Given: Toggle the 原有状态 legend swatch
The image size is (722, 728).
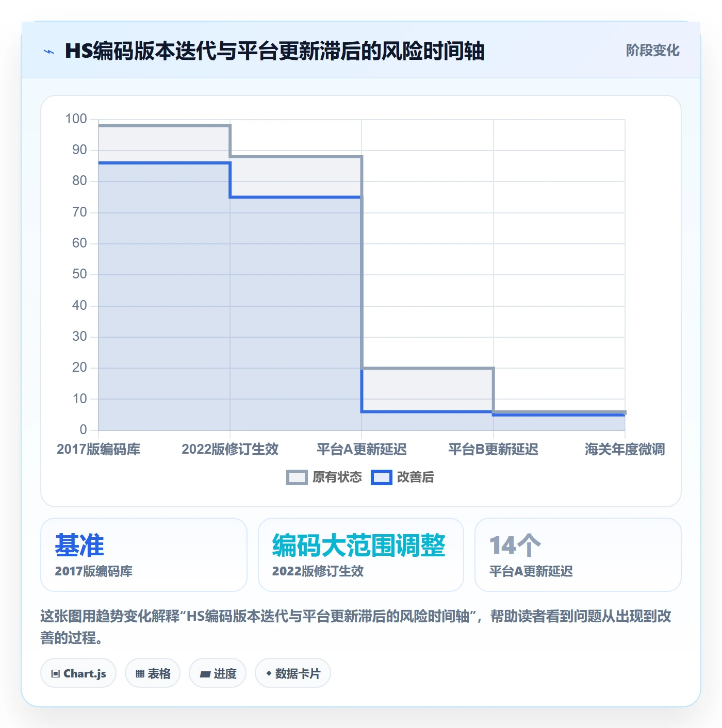Looking at the screenshot, I should click(297, 477).
